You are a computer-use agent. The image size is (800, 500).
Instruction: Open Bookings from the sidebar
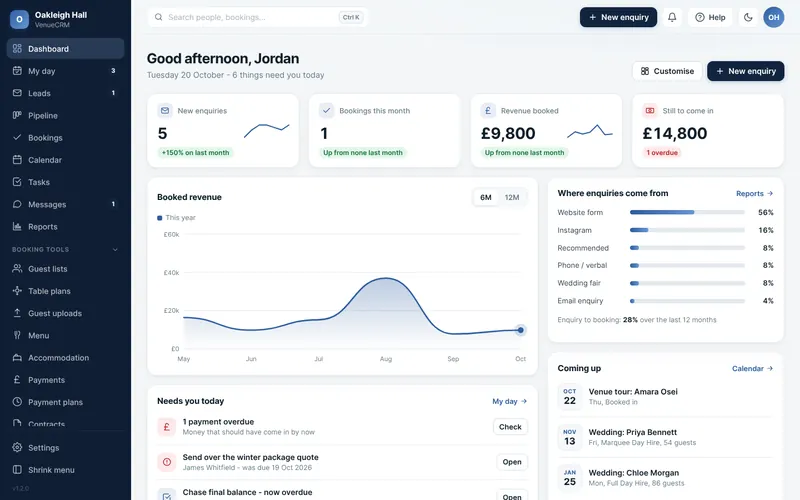(x=65, y=138)
